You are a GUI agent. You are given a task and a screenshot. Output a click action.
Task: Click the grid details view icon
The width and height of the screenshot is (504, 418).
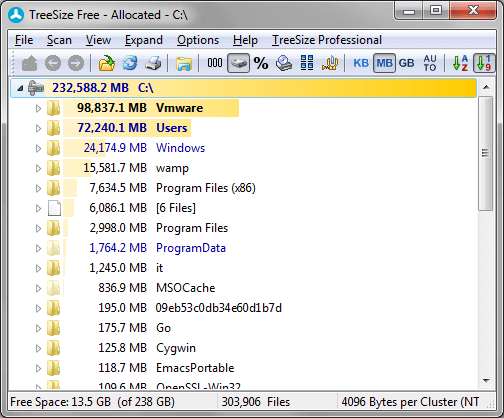pos(307,63)
